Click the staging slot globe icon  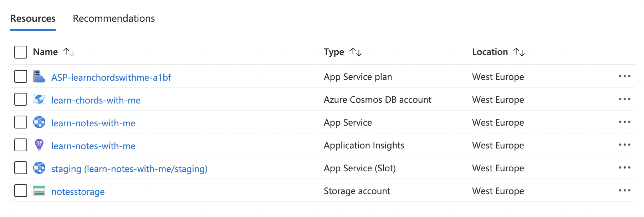[x=39, y=168]
